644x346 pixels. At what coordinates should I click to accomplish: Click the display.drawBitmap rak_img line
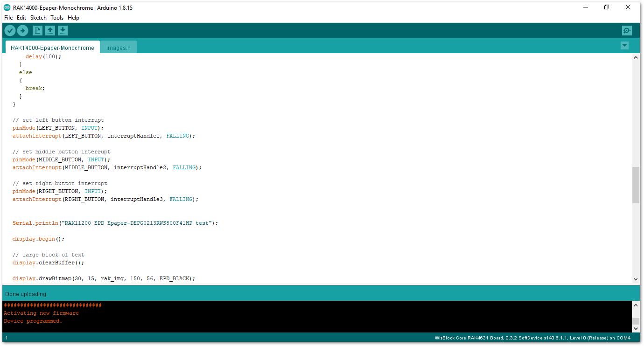[x=104, y=278]
